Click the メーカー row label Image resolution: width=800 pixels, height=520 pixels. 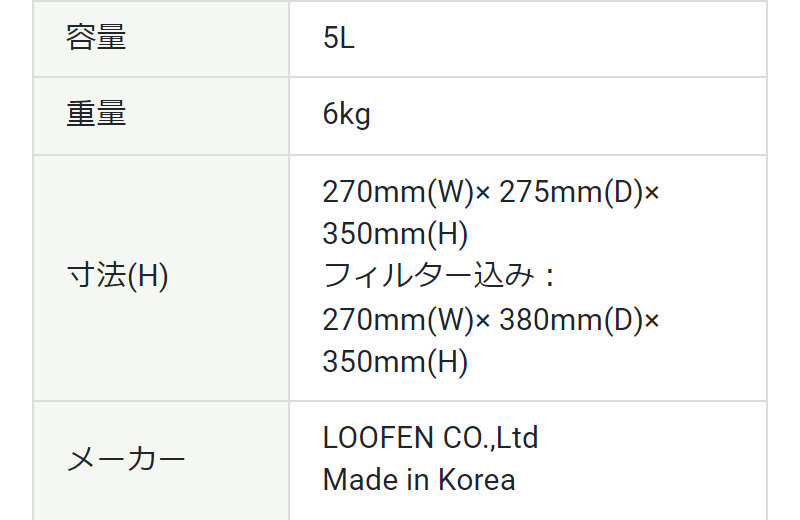pos(126,460)
